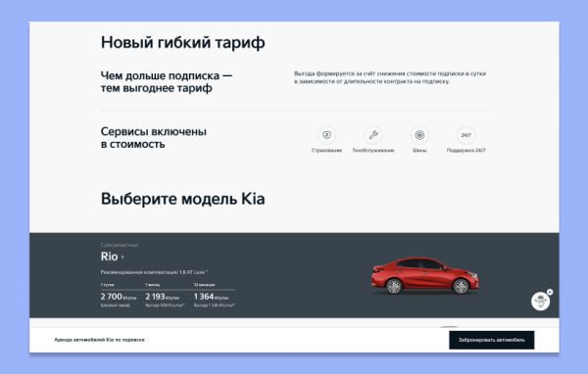Click the Рекомендованная комплектация 1.6 AT Luxe text

point(154,272)
